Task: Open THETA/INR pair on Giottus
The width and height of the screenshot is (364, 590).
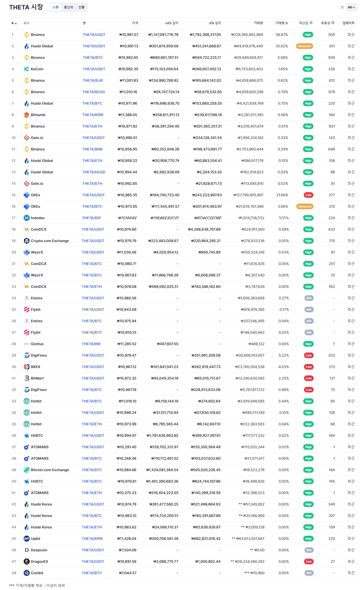Action: (91, 344)
